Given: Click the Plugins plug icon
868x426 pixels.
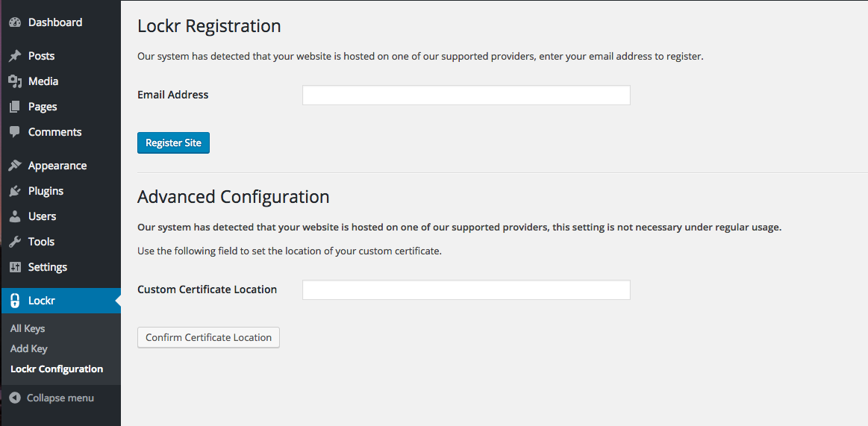Looking at the screenshot, I should 15,191.
